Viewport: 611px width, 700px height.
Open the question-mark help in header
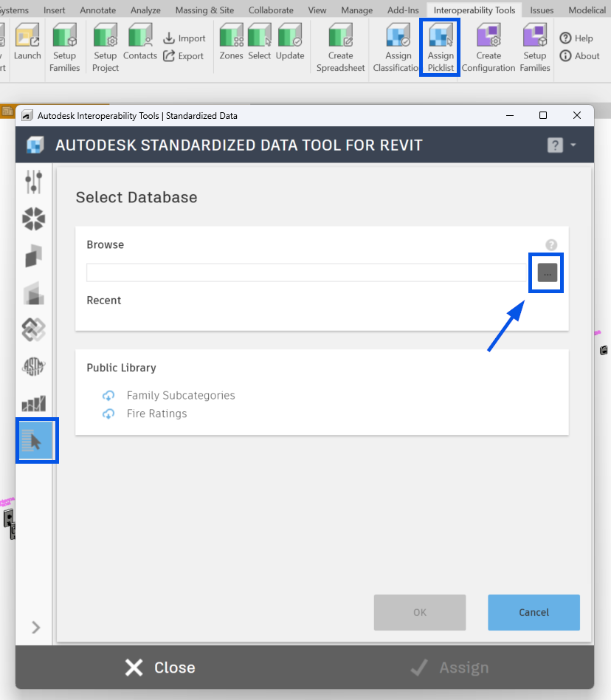(x=555, y=145)
